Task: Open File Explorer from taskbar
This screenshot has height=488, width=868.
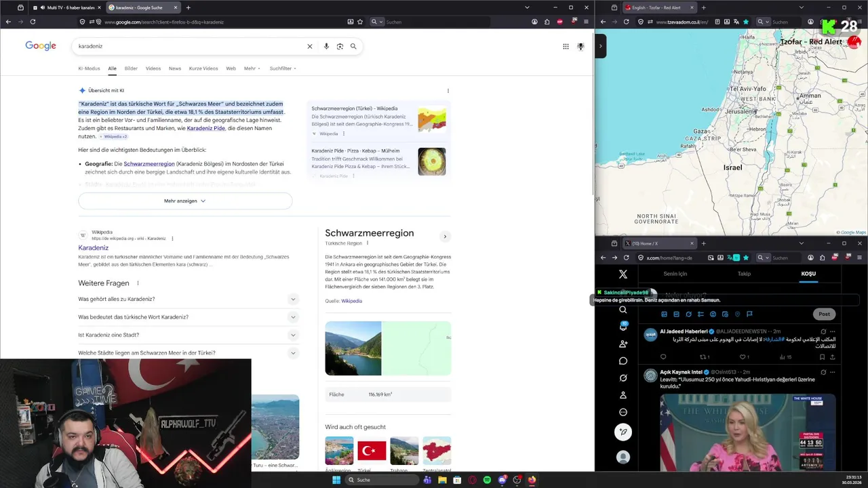Action: click(442, 480)
